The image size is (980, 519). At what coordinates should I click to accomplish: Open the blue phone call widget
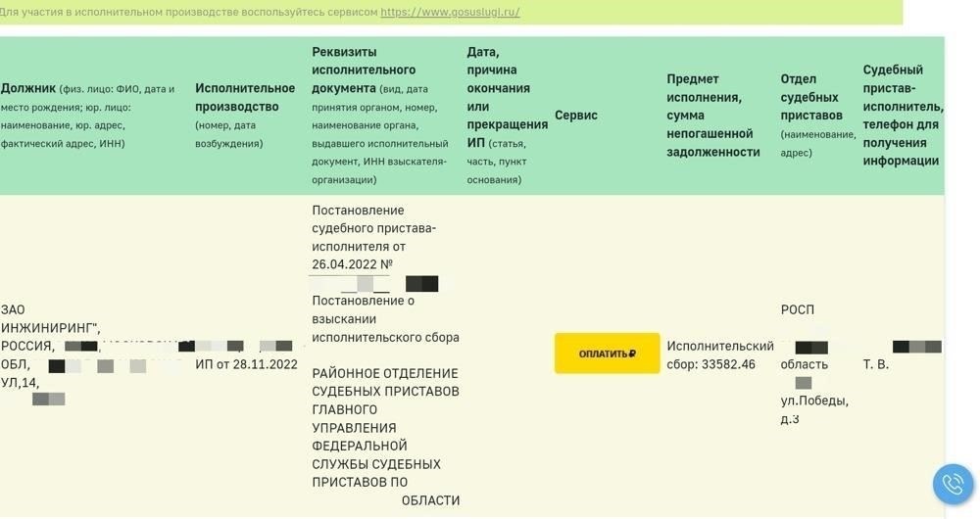[954, 484]
